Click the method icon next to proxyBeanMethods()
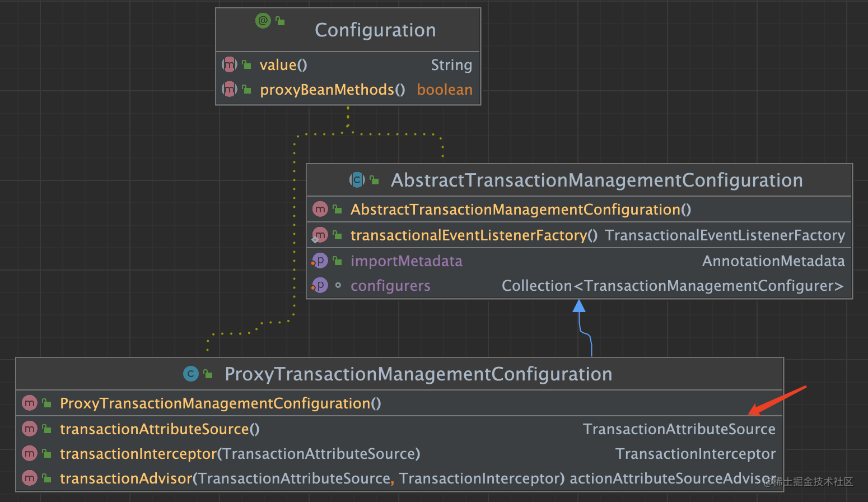The width and height of the screenshot is (868, 502). click(230, 89)
